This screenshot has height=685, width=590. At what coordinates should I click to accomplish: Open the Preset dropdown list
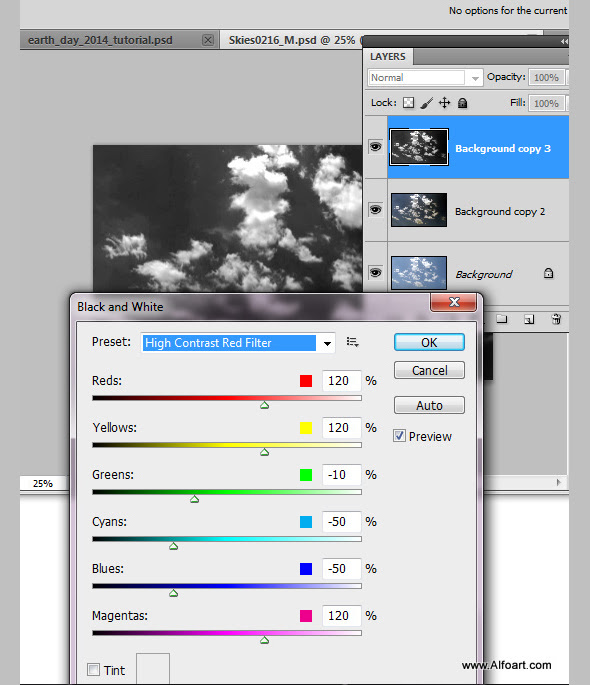click(x=327, y=343)
